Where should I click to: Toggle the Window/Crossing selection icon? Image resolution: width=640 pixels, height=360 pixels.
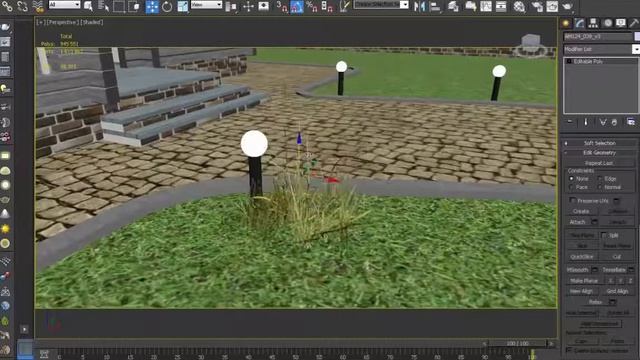tap(134, 6)
